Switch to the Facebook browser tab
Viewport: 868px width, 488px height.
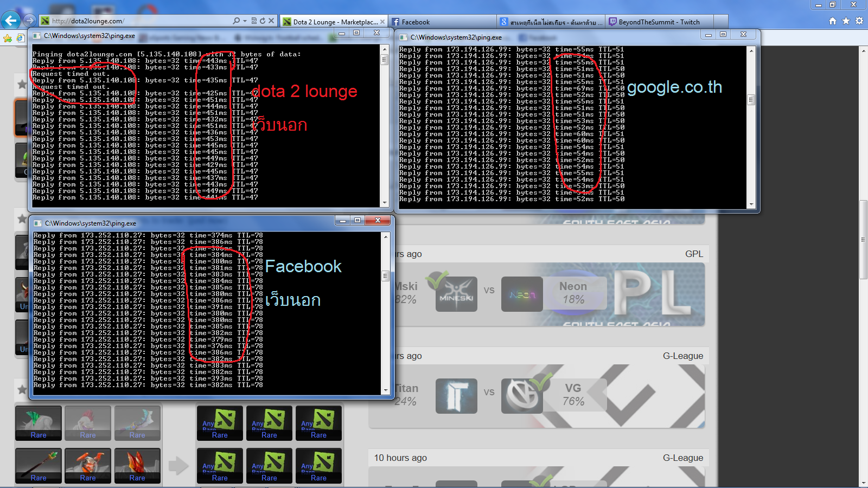point(442,22)
